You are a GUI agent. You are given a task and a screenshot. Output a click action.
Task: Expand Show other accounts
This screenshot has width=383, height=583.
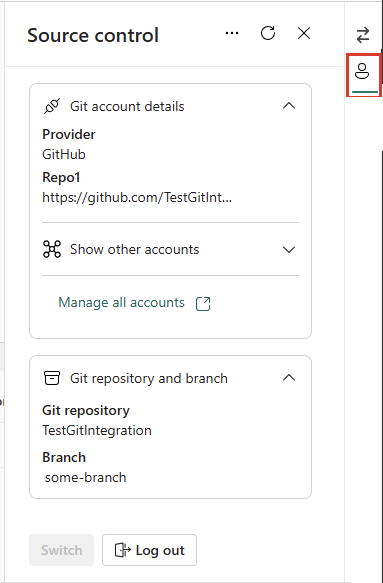coord(289,249)
